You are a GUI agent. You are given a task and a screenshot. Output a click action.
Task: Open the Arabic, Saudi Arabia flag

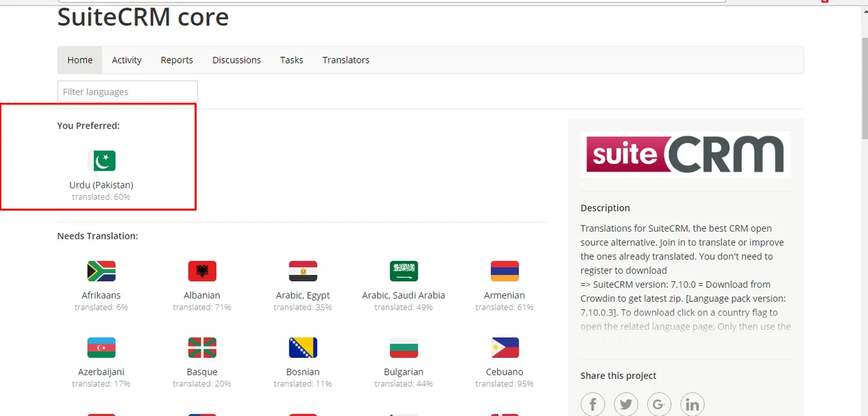click(404, 271)
